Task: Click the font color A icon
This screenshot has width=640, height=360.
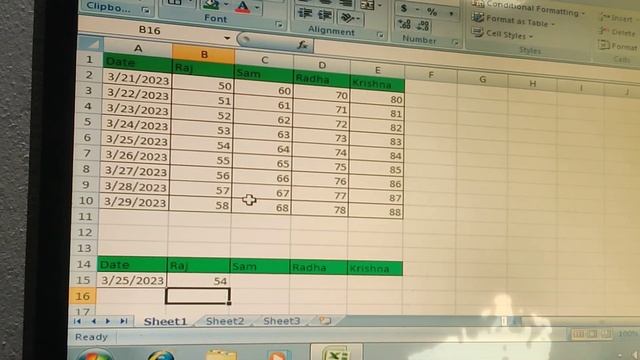Action: (242, 7)
